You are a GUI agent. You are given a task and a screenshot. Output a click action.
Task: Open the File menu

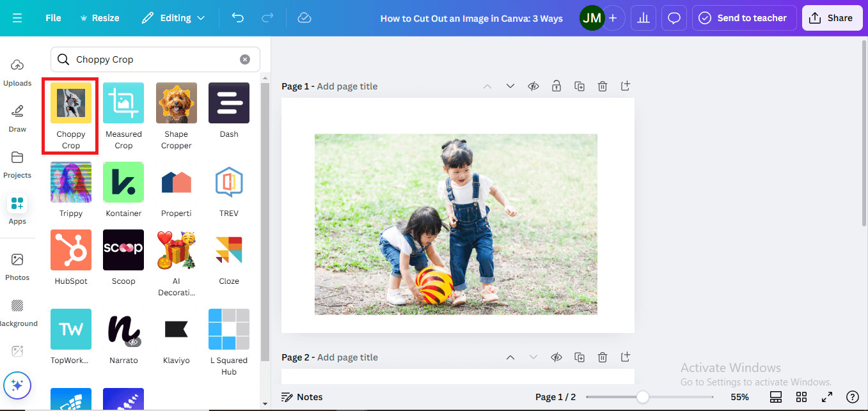pyautogui.click(x=53, y=18)
